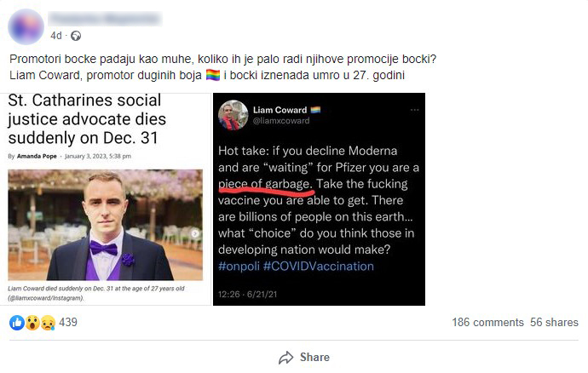The width and height of the screenshot is (588, 373).
Task: Open the Liam Coward tweet screenshot
Action: point(321,204)
